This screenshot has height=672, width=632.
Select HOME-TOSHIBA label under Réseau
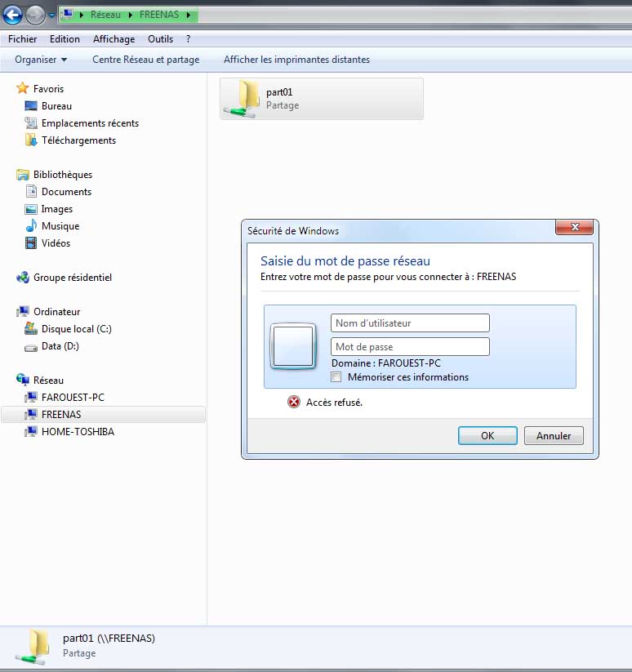78,432
